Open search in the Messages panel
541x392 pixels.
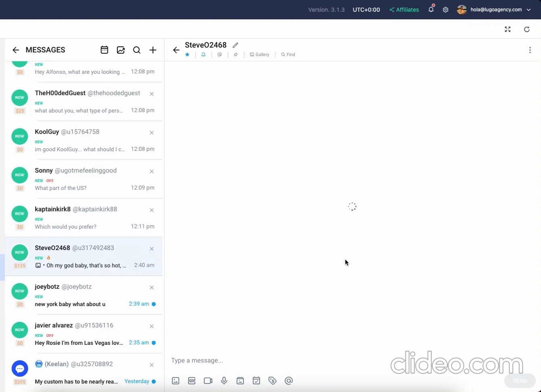137,50
